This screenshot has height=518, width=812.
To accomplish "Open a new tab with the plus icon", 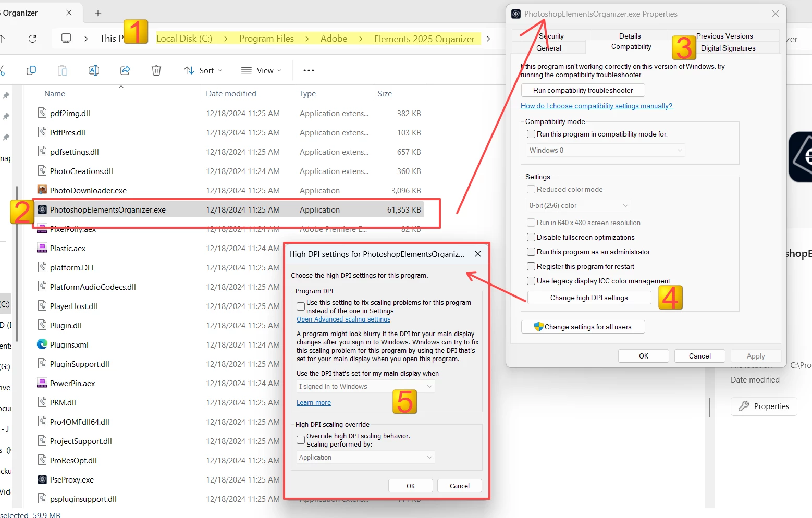I will (x=98, y=13).
